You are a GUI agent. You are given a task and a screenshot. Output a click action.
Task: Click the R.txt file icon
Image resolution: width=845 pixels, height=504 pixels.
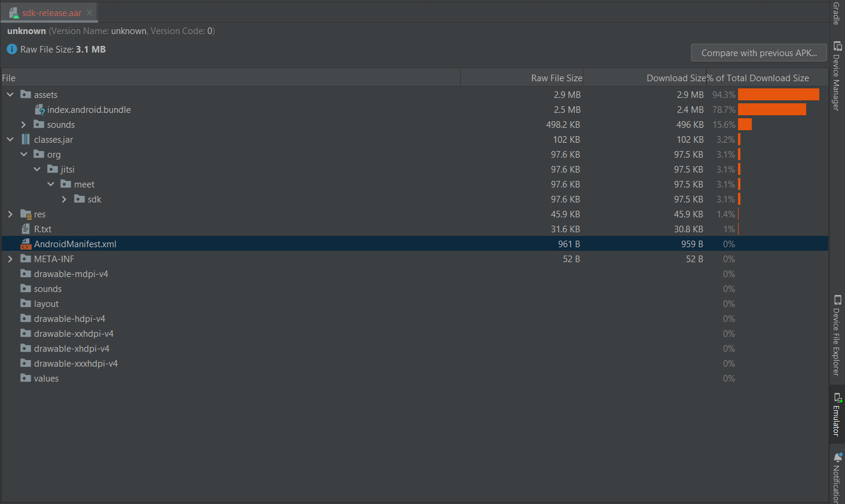coord(25,229)
